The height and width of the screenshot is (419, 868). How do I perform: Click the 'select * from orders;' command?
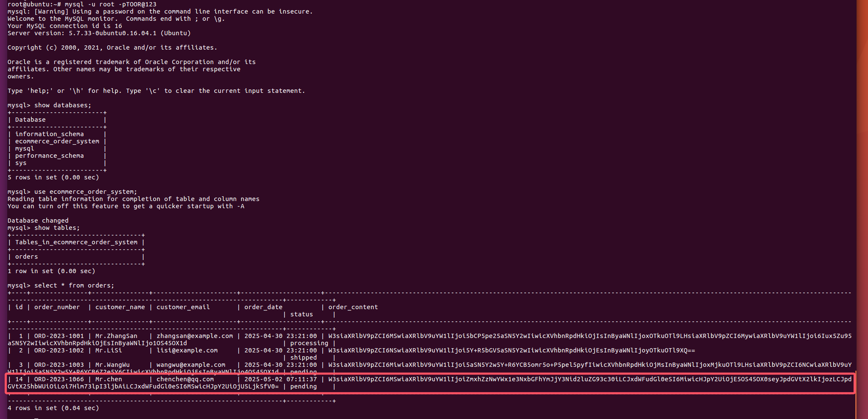pos(74,285)
